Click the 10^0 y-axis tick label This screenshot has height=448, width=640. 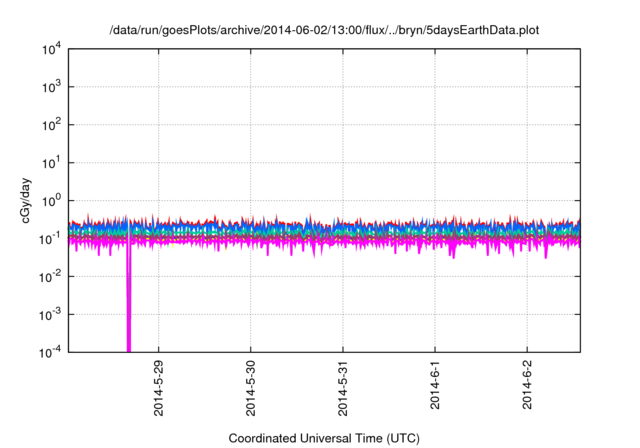(52, 201)
